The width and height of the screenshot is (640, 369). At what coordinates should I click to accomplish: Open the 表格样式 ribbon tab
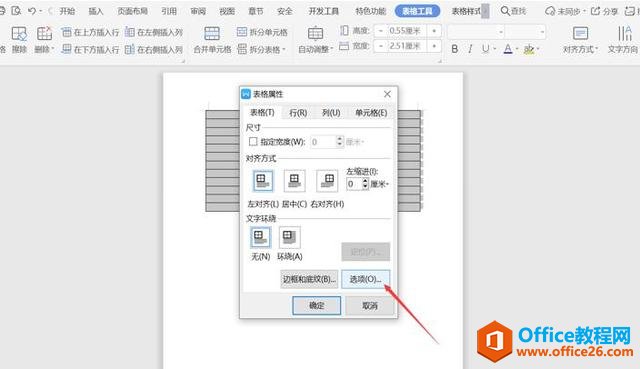[x=466, y=11]
